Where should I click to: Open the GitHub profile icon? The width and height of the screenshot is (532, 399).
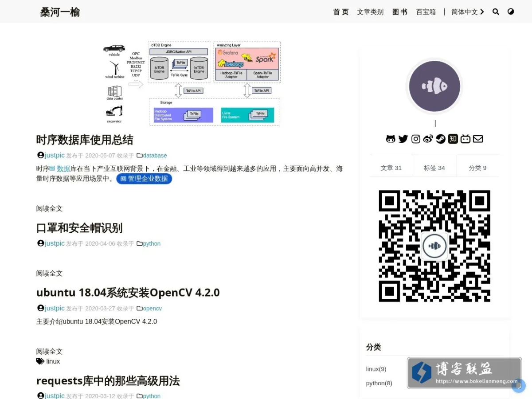[391, 139]
